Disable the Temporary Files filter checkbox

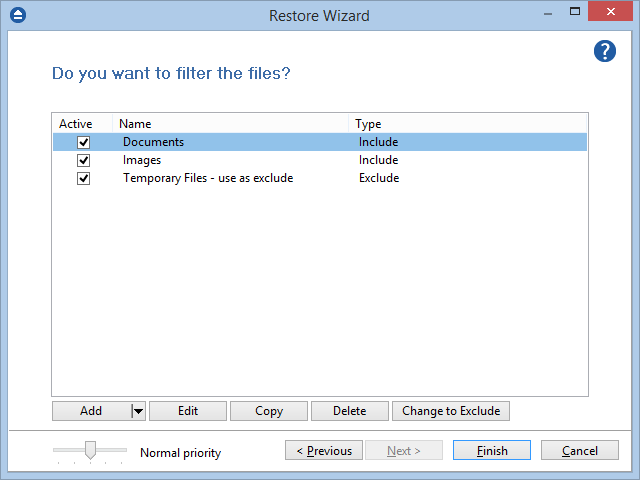(84, 178)
